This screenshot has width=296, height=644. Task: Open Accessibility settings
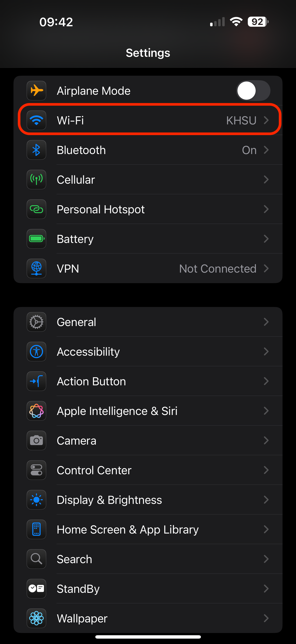(x=148, y=351)
